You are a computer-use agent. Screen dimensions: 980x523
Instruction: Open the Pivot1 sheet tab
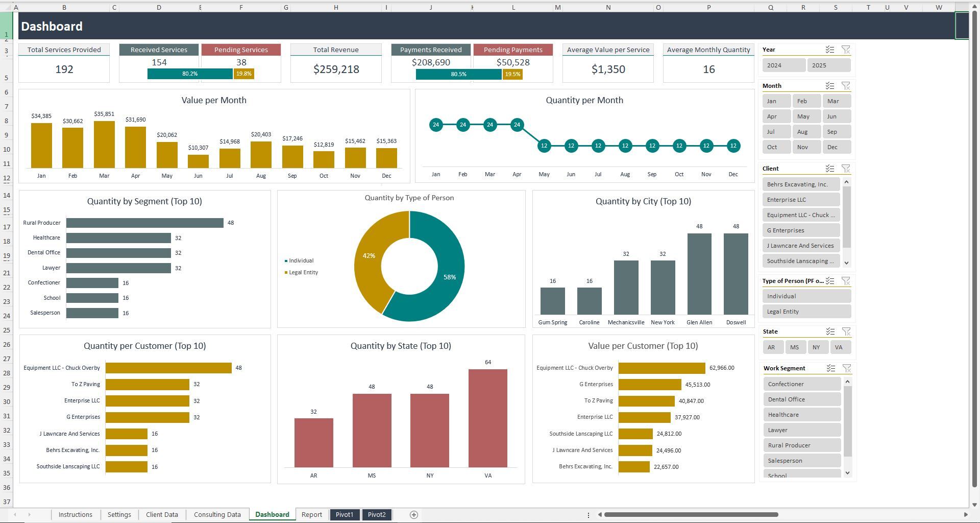(345, 515)
